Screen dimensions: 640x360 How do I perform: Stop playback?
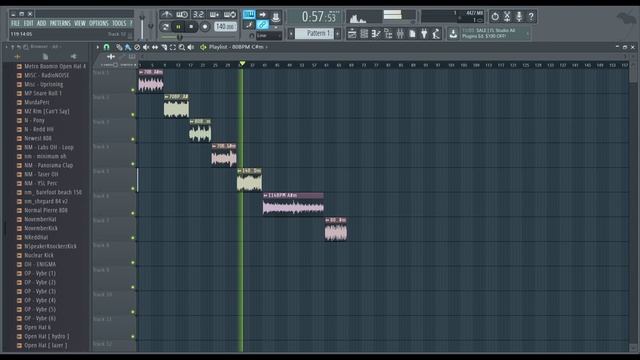191,27
